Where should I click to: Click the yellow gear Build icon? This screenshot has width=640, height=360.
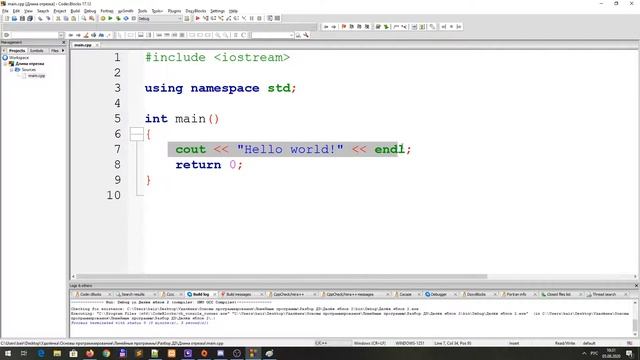[103, 18]
